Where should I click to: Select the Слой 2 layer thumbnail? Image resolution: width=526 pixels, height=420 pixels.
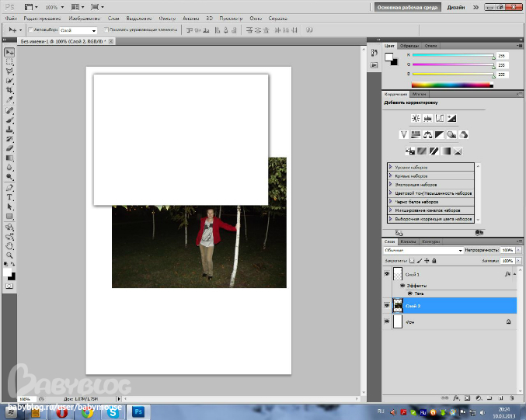(398, 305)
